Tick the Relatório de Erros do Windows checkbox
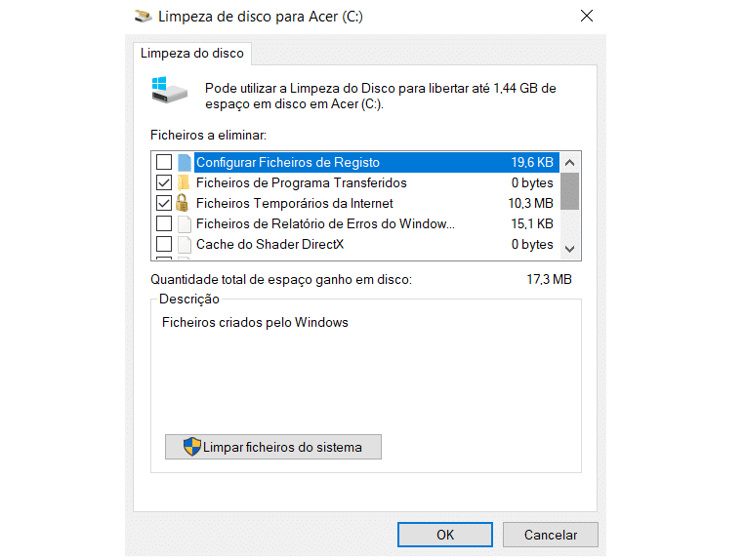This screenshot has width=745, height=560. (x=164, y=223)
